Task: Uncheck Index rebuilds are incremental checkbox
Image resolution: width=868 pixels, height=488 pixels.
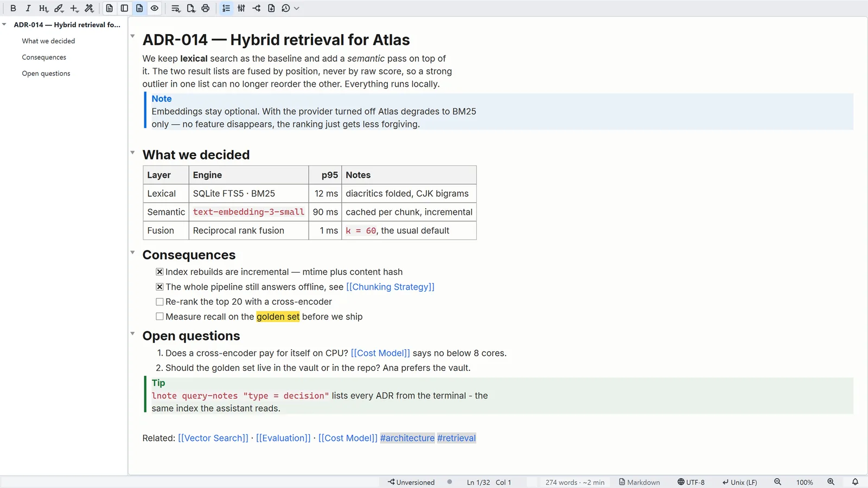Action: [159, 272]
